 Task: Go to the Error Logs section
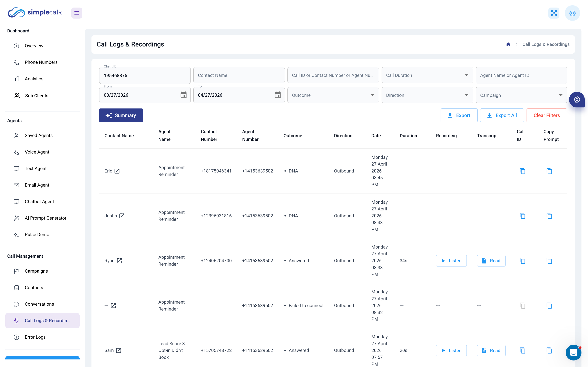(x=35, y=337)
